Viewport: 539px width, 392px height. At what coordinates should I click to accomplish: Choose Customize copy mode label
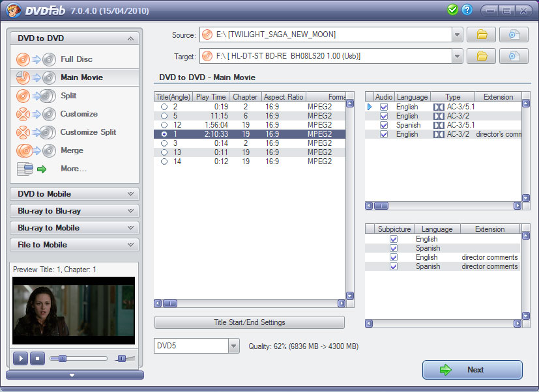click(79, 114)
